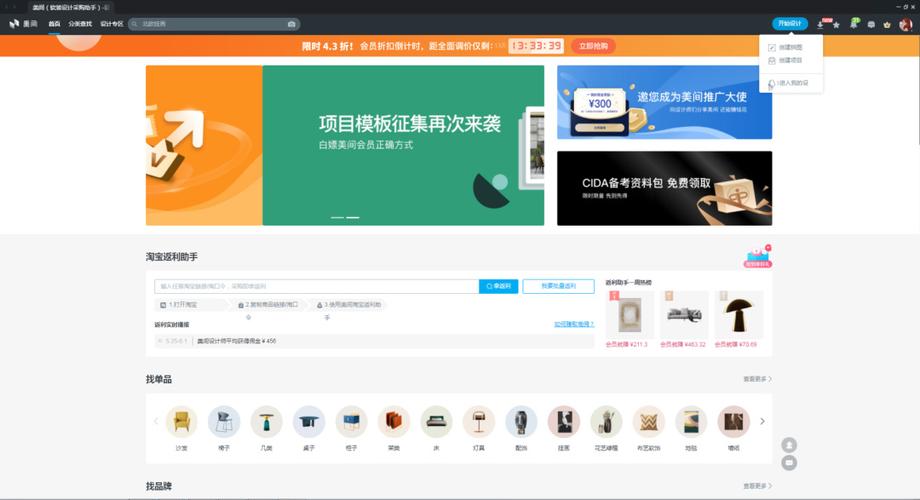Open favorites via the star icon

pyautogui.click(x=836, y=25)
